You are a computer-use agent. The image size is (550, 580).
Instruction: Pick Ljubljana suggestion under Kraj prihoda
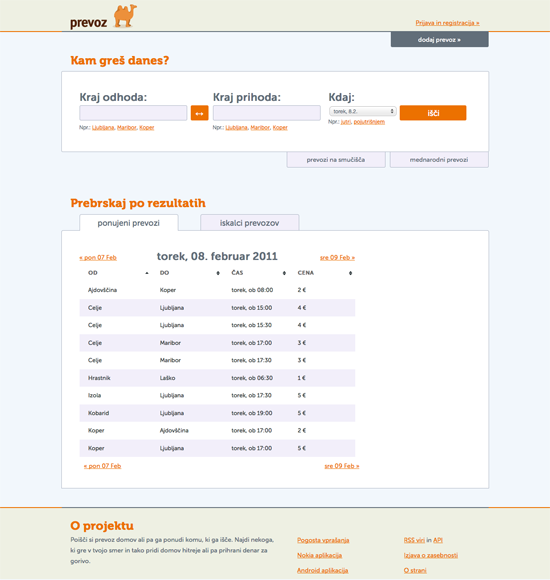(237, 128)
